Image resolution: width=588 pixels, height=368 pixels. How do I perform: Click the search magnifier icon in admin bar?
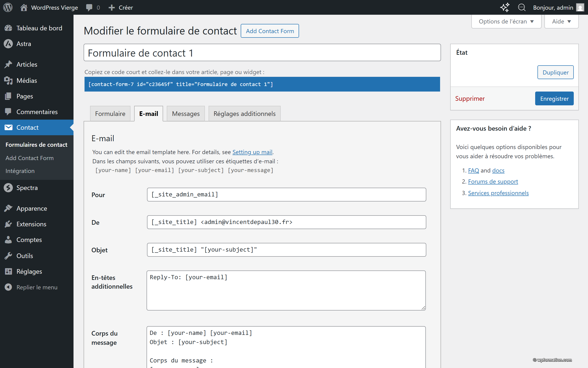[x=522, y=7]
